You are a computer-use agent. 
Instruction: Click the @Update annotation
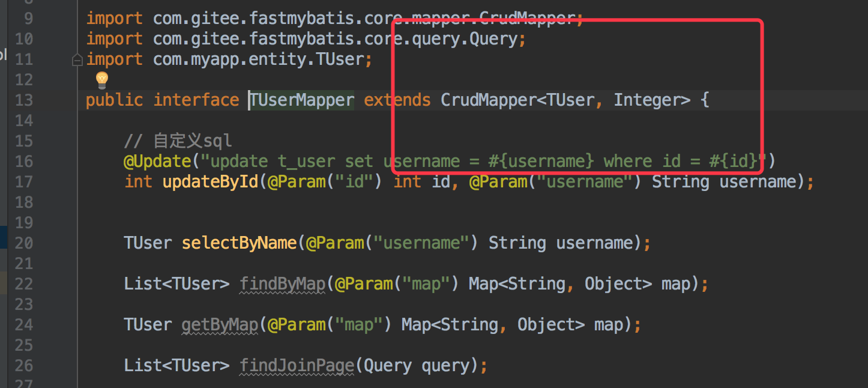[157, 161]
